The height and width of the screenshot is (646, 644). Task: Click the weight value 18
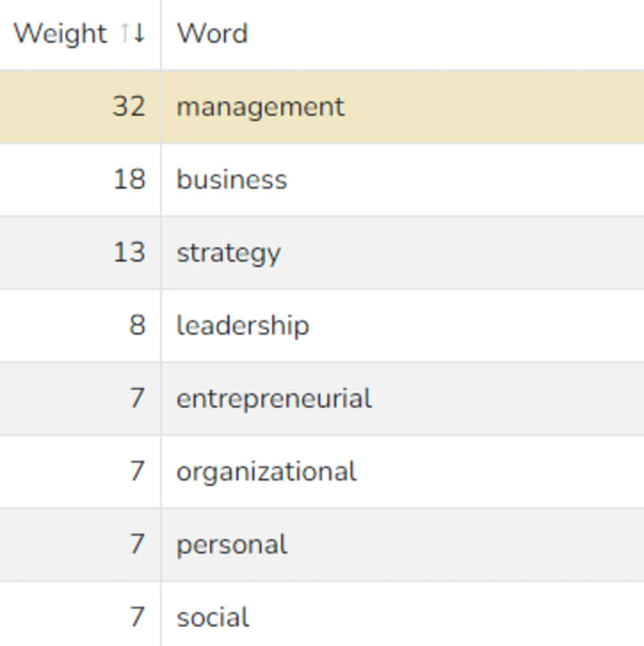pos(129,180)
